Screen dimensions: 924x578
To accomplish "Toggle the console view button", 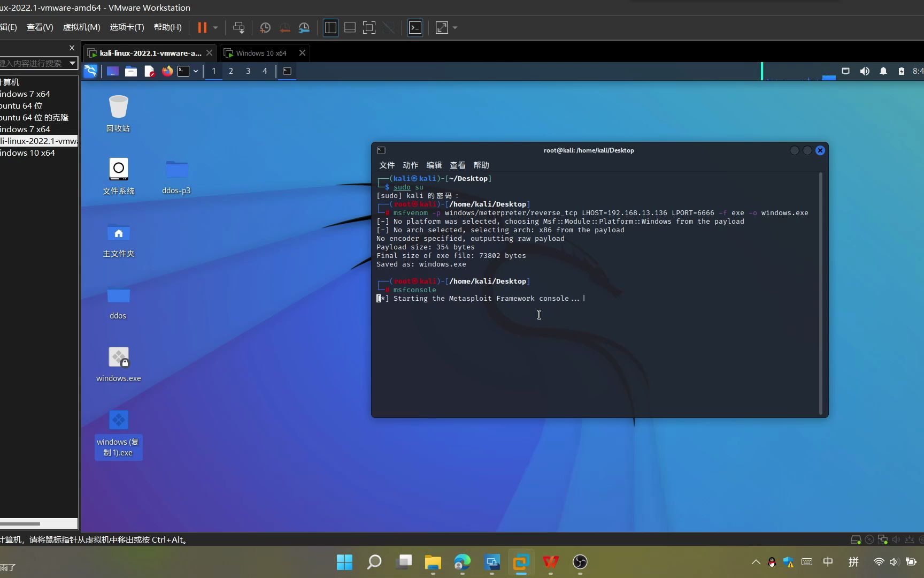I will coord(415,28).
